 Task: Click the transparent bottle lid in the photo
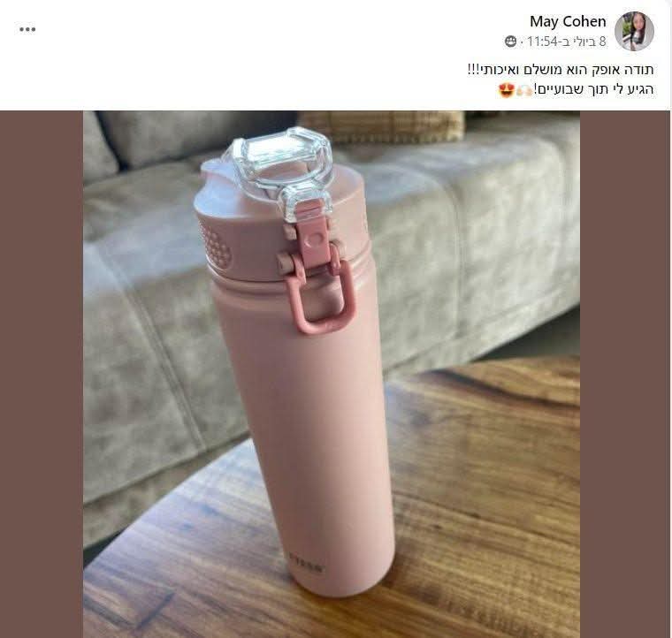click(x=279, y=165)
